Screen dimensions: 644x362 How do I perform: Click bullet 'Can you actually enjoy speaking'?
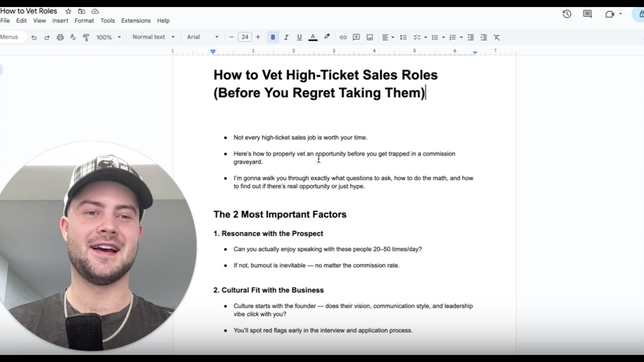pyautogui.click(x=328, y=249)
